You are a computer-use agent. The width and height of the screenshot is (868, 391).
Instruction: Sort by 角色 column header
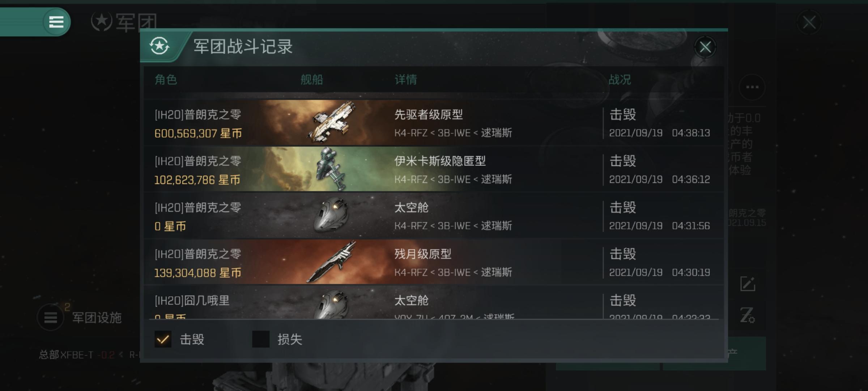166,80
